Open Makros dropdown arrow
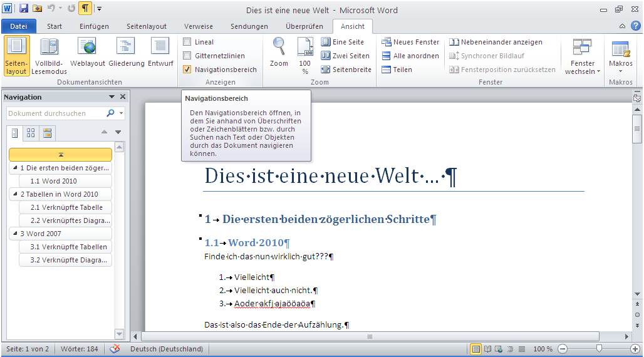Screen dimensions: 644x357 coord(621,71)
